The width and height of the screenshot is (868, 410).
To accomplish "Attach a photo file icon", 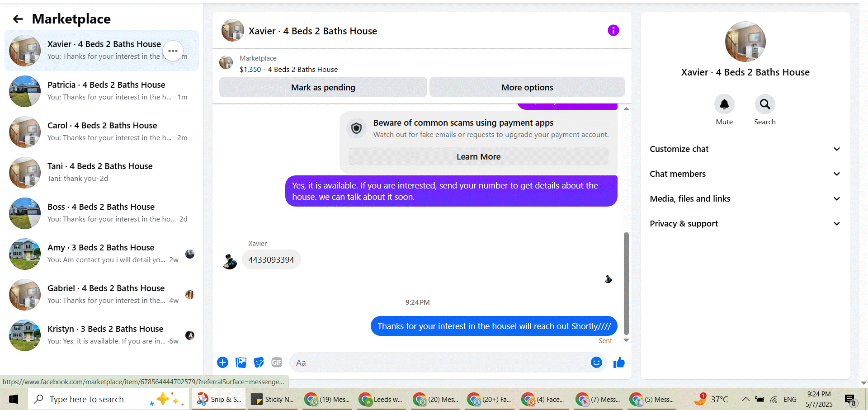I will coord(241,362).
